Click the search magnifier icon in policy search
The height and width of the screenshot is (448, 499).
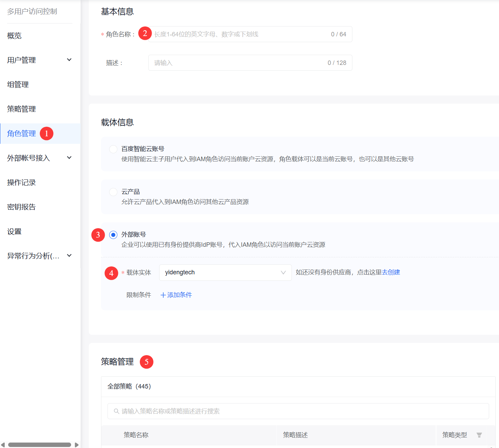coord(116,411)
